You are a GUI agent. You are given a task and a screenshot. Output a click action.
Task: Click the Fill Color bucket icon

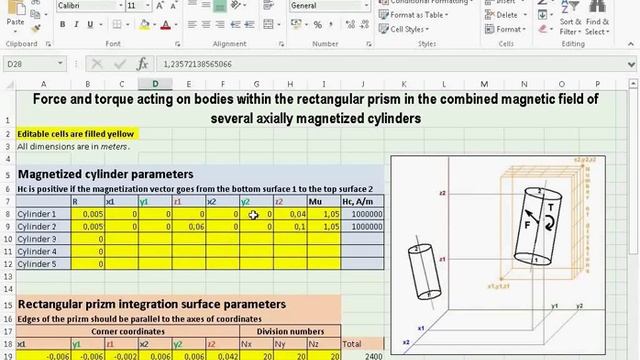pos(144,24)
